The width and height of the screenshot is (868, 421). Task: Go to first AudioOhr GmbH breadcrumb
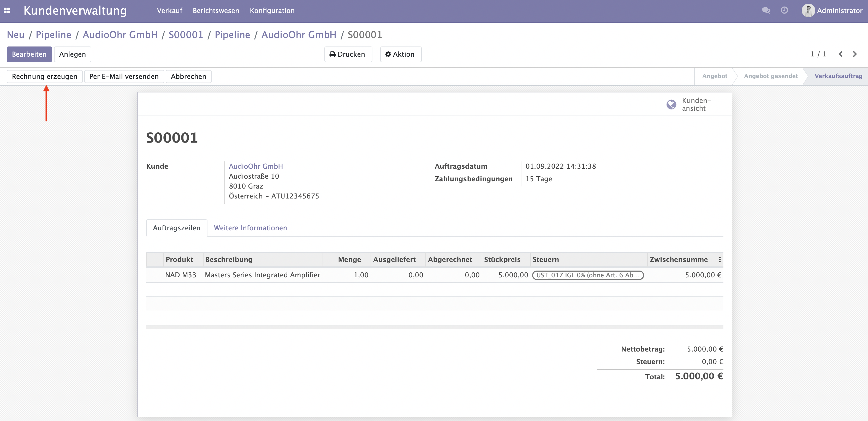tap(120, 35)
